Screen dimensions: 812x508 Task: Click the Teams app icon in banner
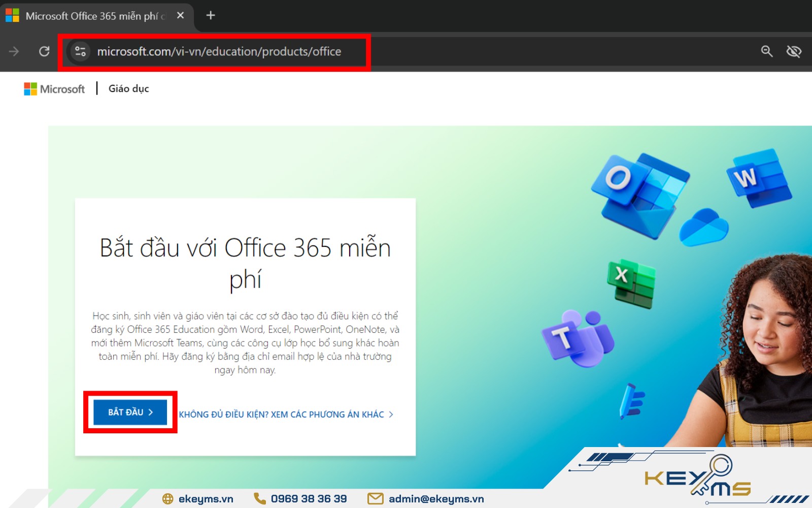[x=578, y=338]
